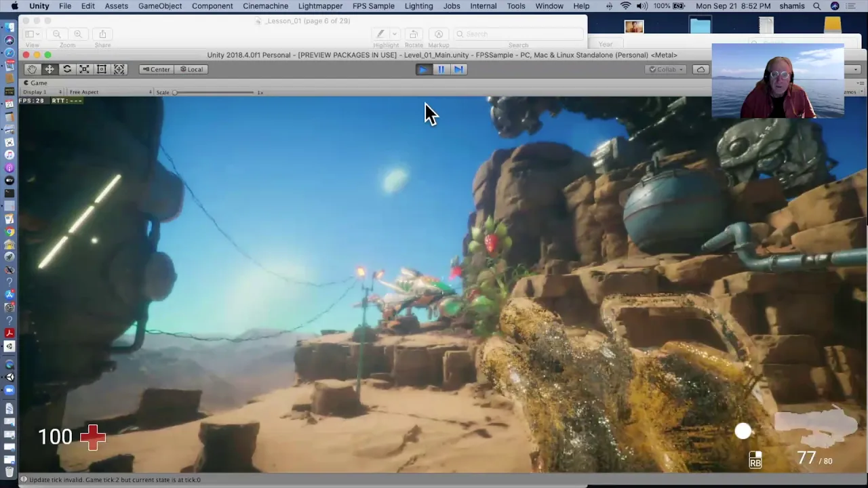This screenshot has width=868, height=488.
Task: Zoom out in the Preview window
Action: [x=57, y=34]
